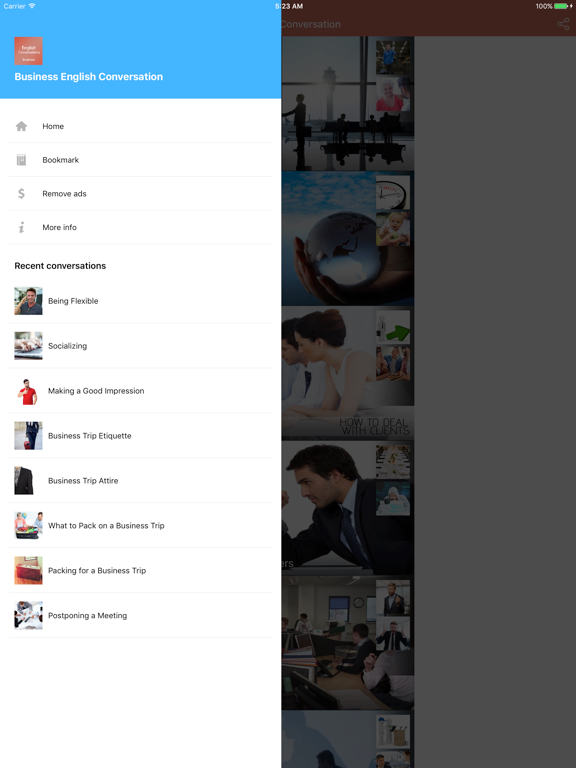Open Being Flexible conversation
The height and width of the screenshot is (768, 576).
[141, 301]
